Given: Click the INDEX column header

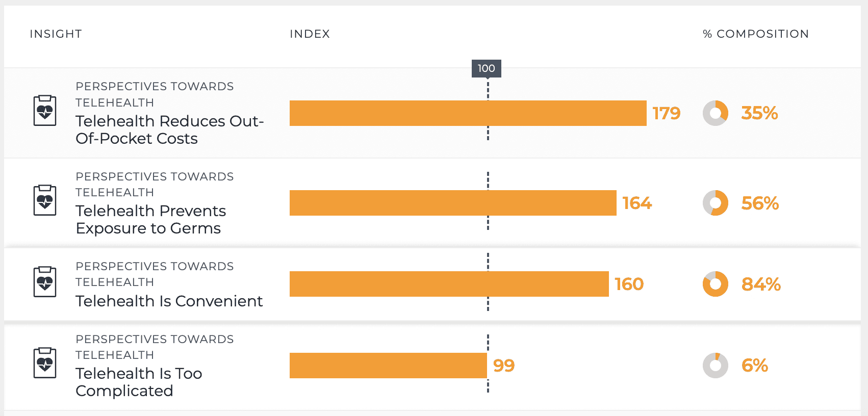Looking at the screenshot, I should (x=310, y=34).
